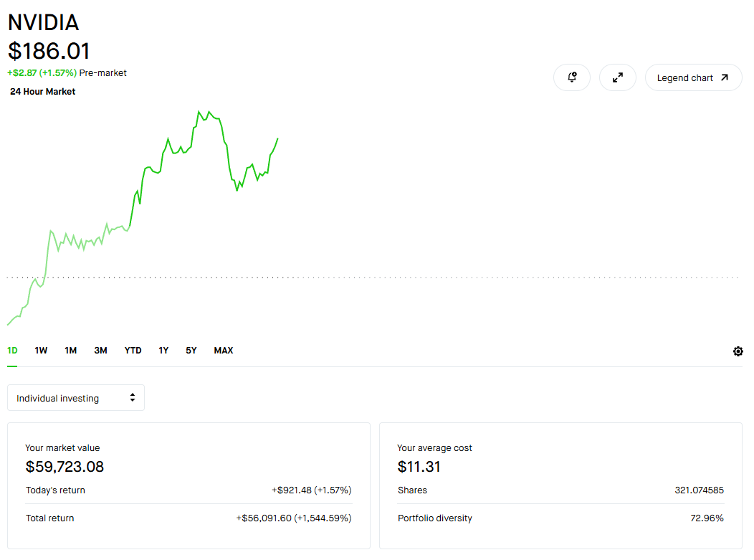Viewport: 754px width, 560px height.
Task: Click the NVIDIA stock title
Action: [x=43, y=23]
